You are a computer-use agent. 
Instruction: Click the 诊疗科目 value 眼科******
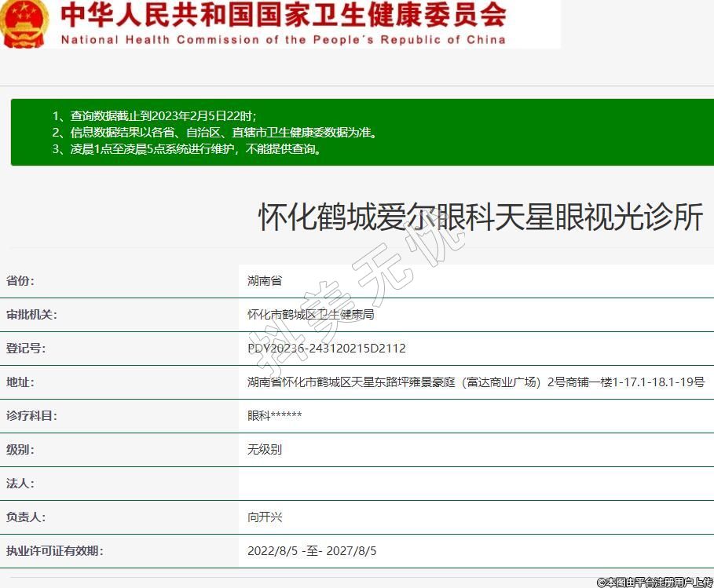pyautogui.click(x=274, y=416)
